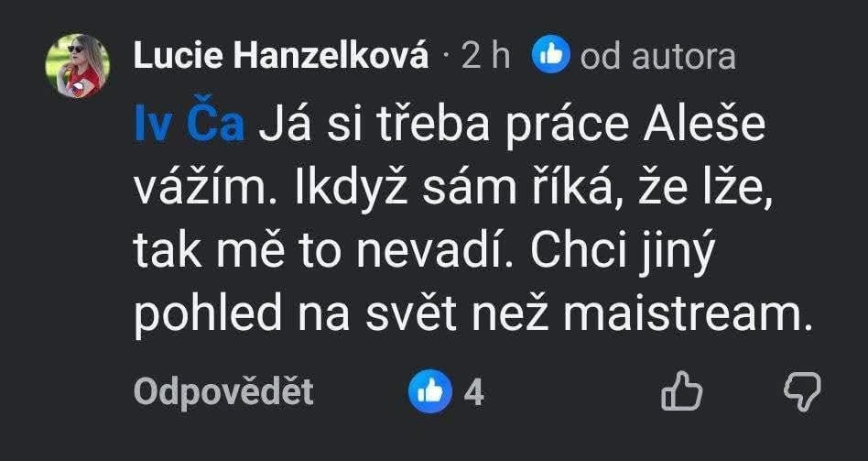Click the "Iv Ča" mention link

pyautogui.click(x=189, y=127)
